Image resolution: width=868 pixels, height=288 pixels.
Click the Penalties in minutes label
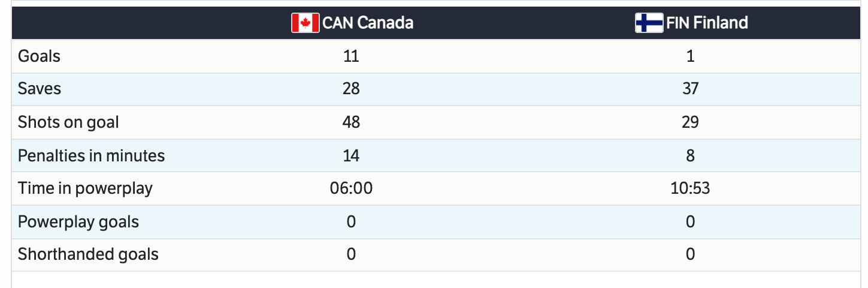[91, 156]
